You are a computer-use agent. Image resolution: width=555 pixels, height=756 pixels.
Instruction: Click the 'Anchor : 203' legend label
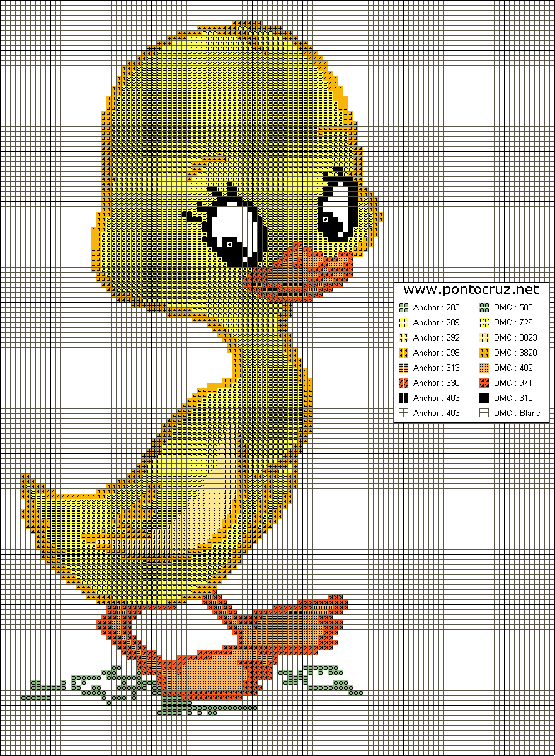[437, 308]
